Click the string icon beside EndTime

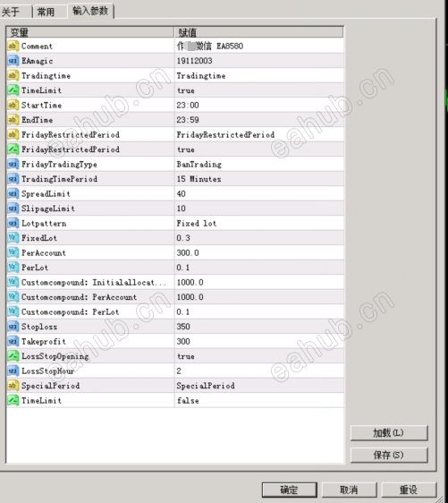click(x=13, y=120)
